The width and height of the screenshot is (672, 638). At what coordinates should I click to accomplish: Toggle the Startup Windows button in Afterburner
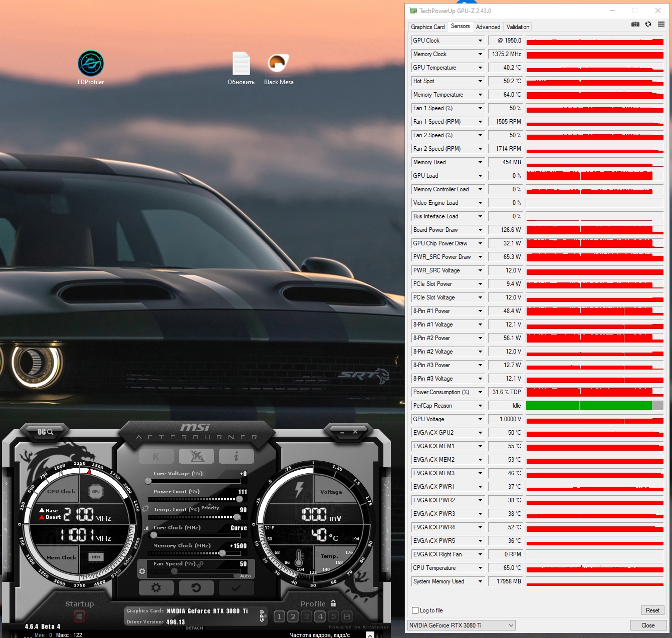(x=79, y=616)
